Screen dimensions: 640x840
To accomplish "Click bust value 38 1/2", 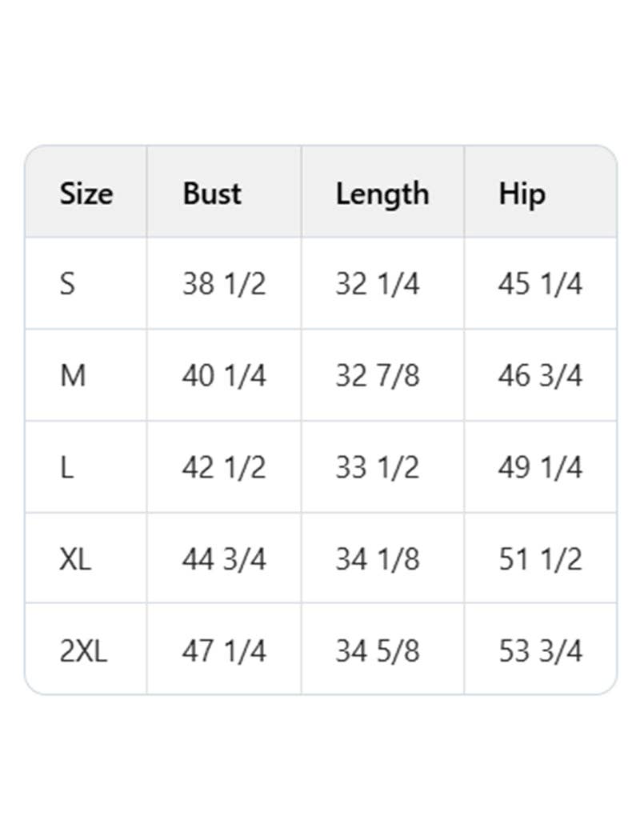I will [224, 284].
